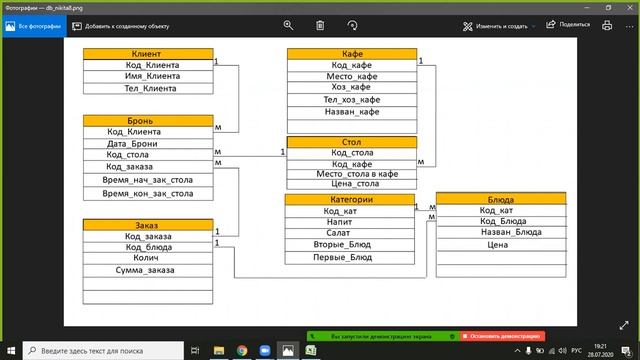This screenshot has width=640, height=360.
Task: Click the Сумма_заказа field
Action: [148, 270]
